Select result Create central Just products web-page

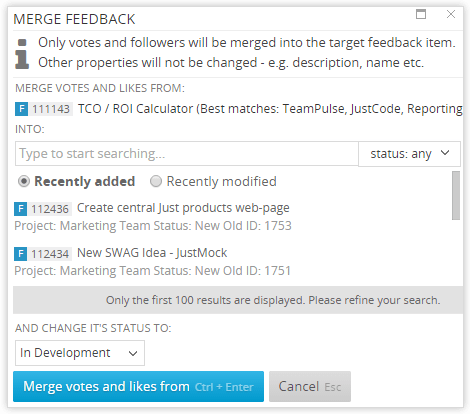tap(183, 208)
